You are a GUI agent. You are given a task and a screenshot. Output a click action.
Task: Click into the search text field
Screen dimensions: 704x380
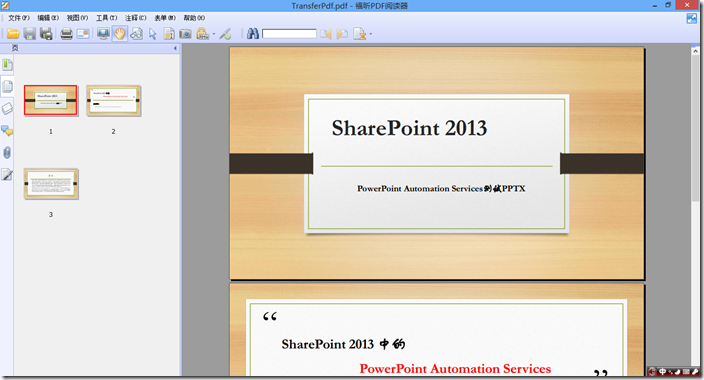[x=289, y=34]
